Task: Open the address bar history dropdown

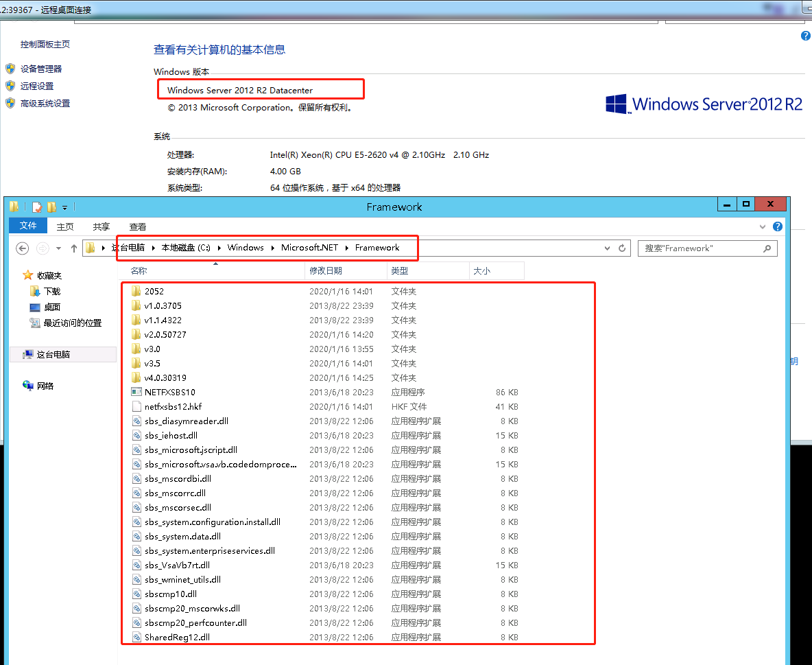Action: coord(606,248)
